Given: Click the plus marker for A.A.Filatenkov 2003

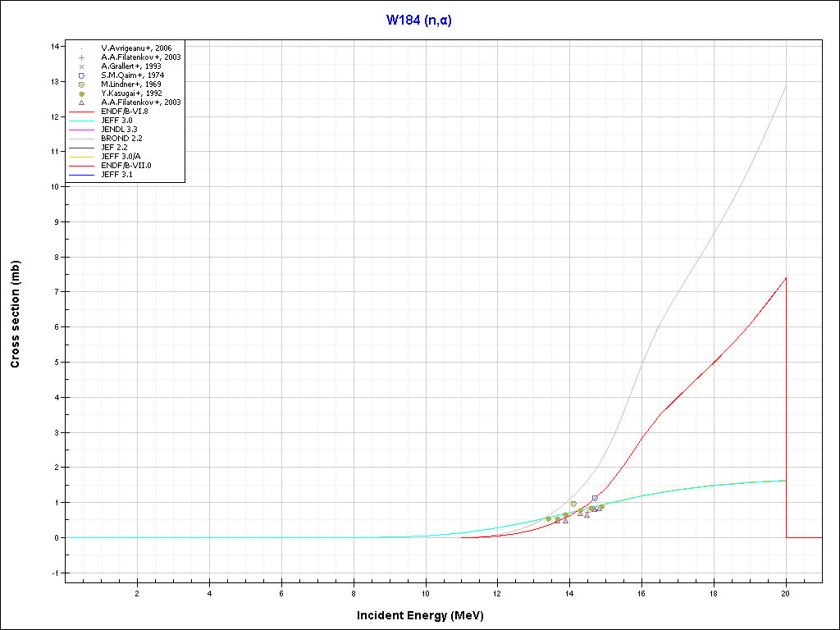Looking at the screenshot, I should 82,57.
